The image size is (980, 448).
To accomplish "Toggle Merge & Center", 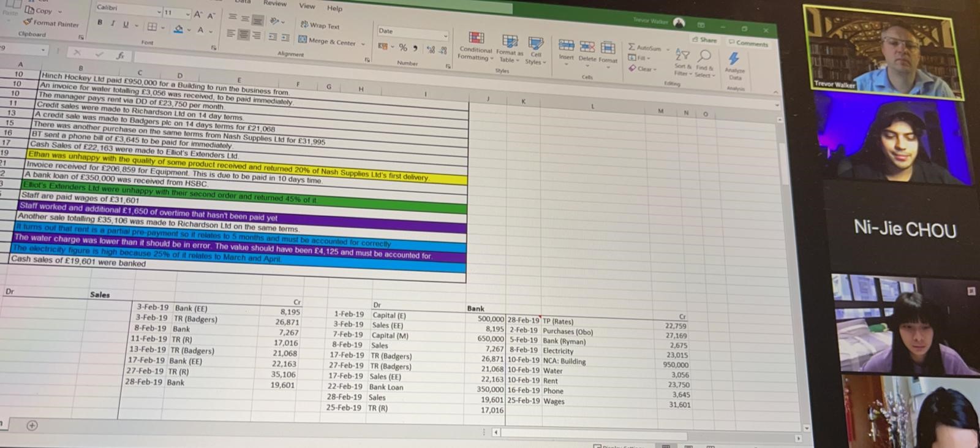I will click(326, 41).
